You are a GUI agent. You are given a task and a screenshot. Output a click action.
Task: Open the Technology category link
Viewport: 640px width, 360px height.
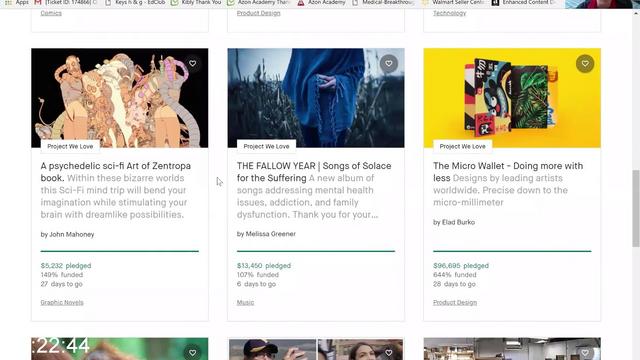(449, 13)
